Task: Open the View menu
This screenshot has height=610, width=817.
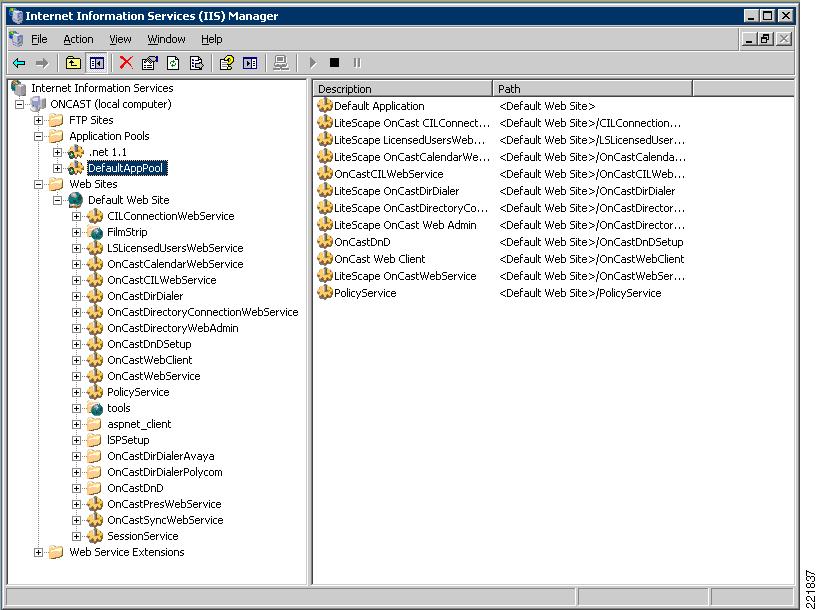Action: click(120, 39)
